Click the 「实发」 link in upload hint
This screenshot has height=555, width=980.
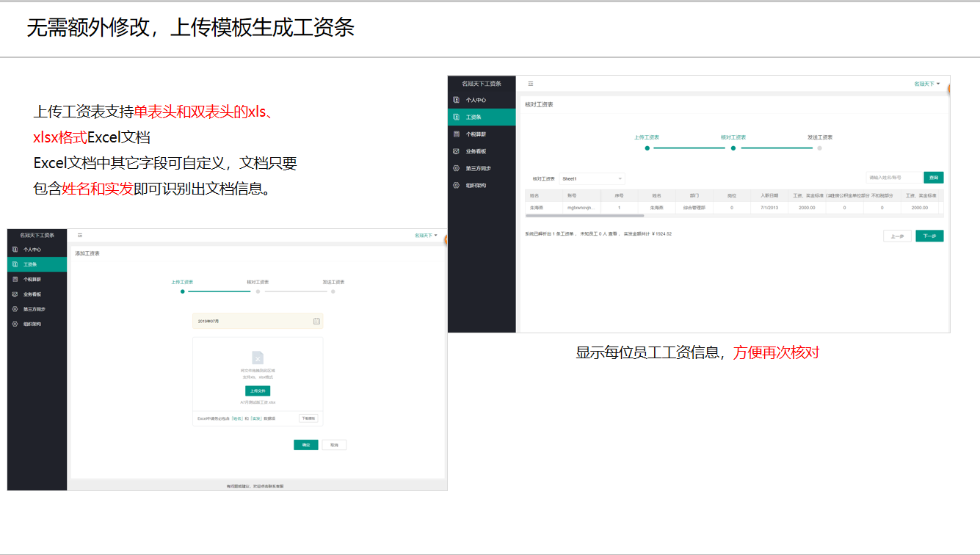coord(256,418)
